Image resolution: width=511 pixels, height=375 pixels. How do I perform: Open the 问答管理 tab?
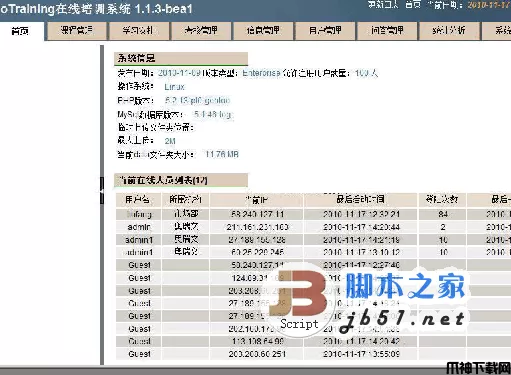(387, 31)
